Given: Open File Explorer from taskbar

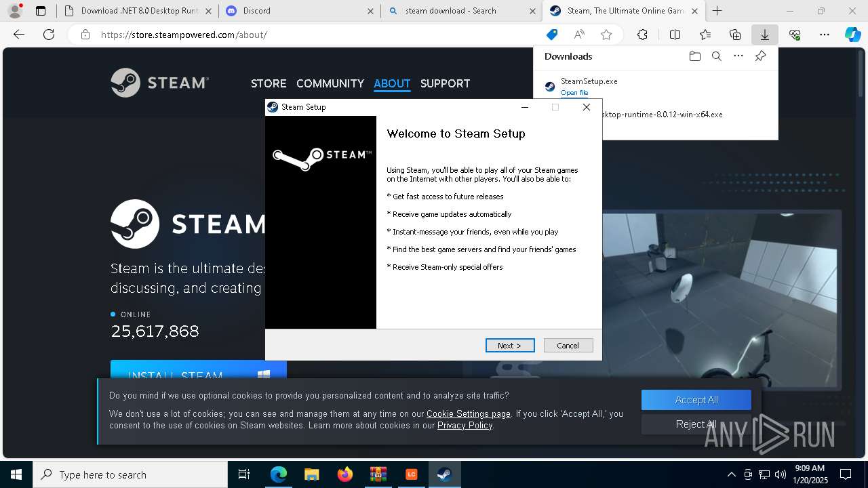Looking at the screenshot, I should tap(312, 474).
